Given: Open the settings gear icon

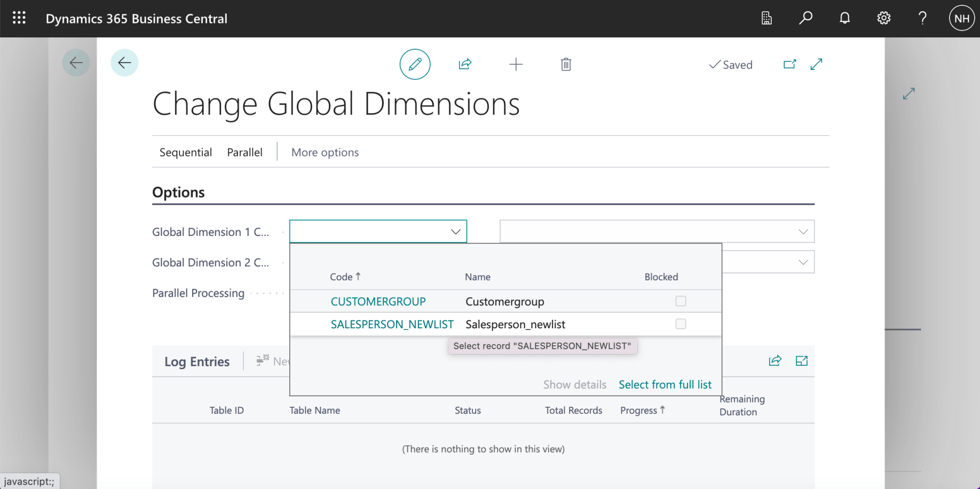Looking at the screenshot, I should [x=883, y=18].
